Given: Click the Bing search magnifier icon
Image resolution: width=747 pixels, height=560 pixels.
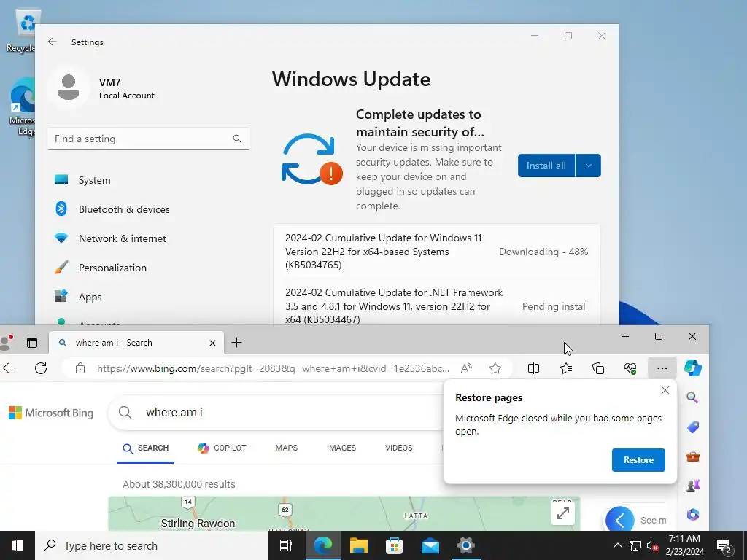Looking at the screenshot, I should click(125, 413).
